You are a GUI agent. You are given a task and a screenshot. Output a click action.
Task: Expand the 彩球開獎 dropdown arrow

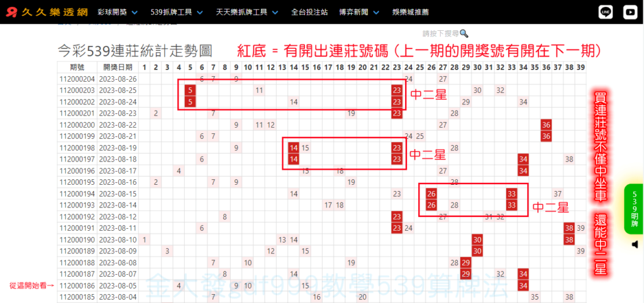(135, 13)
